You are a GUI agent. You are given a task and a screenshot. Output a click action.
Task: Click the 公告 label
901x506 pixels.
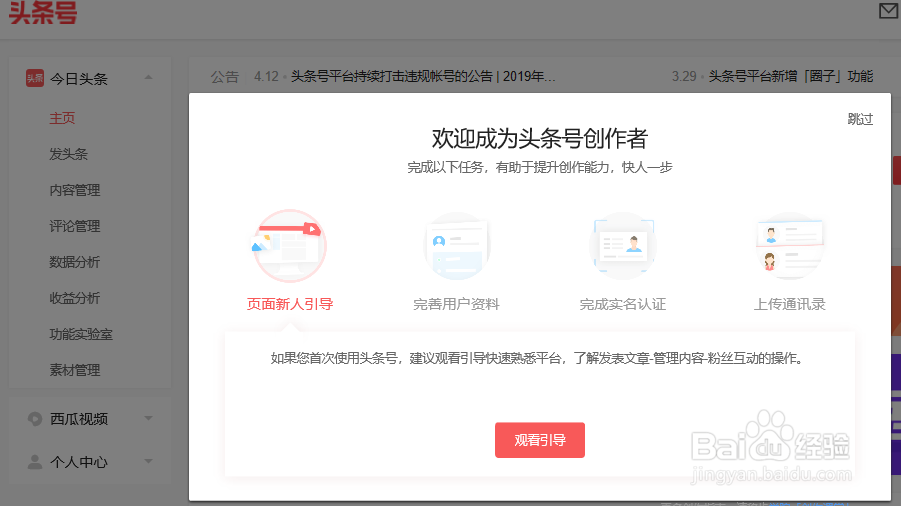point(225,76)
